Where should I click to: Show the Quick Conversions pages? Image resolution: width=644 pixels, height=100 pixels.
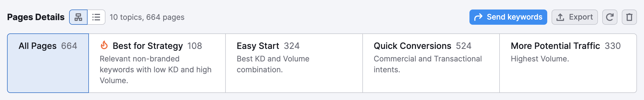(x=431, y=63)
